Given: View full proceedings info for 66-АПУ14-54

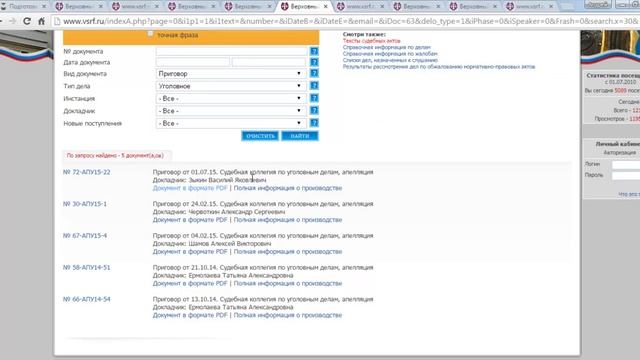Looking at the screenshot, I should 288,315.
